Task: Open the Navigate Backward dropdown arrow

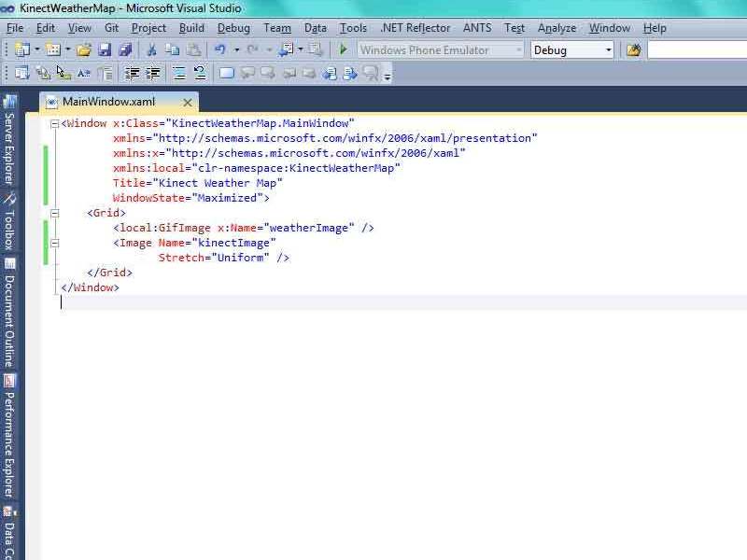Action: point(301,49)
